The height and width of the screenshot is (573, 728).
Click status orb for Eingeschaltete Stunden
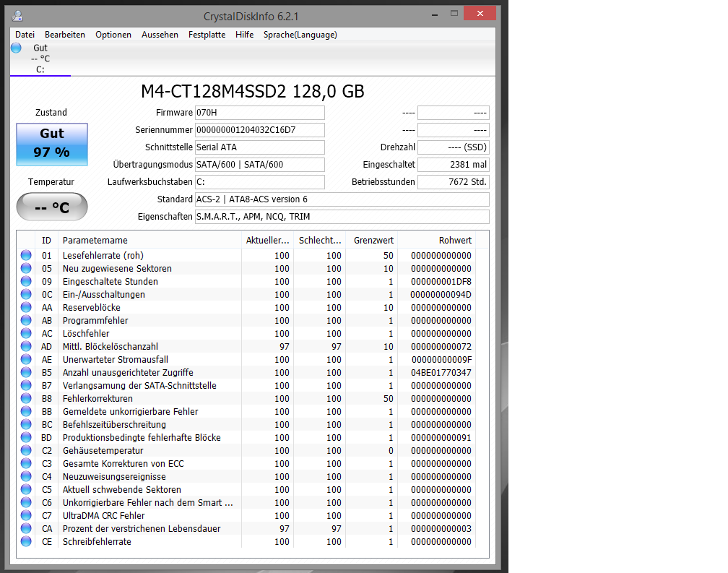[x=26, y=281]
